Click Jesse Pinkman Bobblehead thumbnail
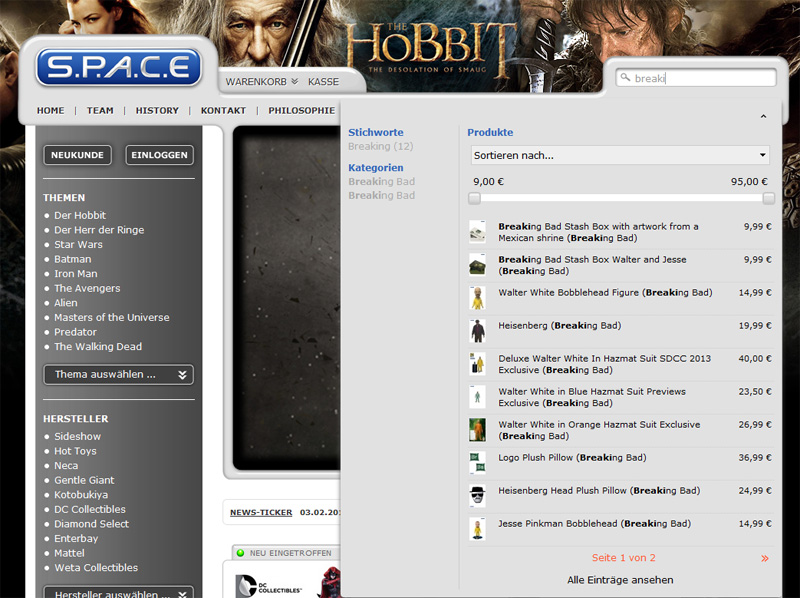The height and width of the screenshot is (598, 800). pos(477,529)
